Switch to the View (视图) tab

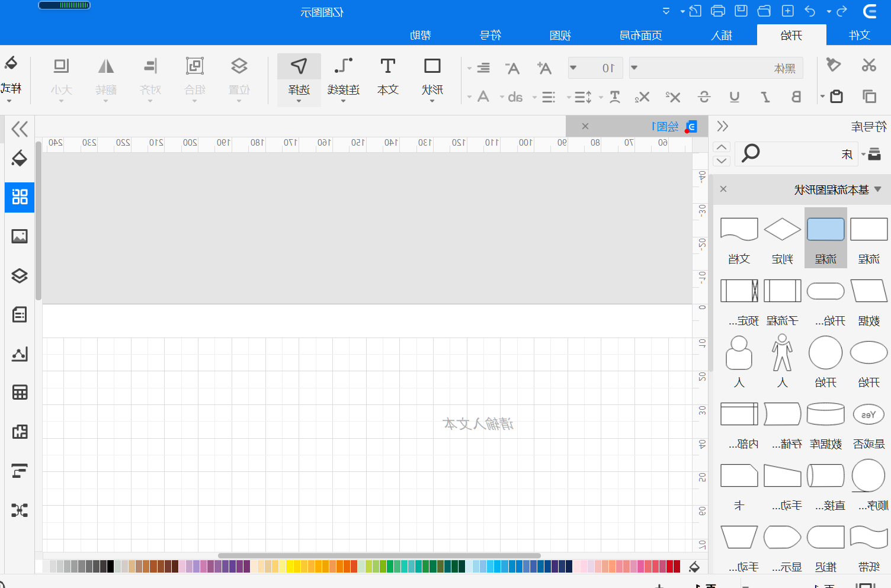pos(560,35)
